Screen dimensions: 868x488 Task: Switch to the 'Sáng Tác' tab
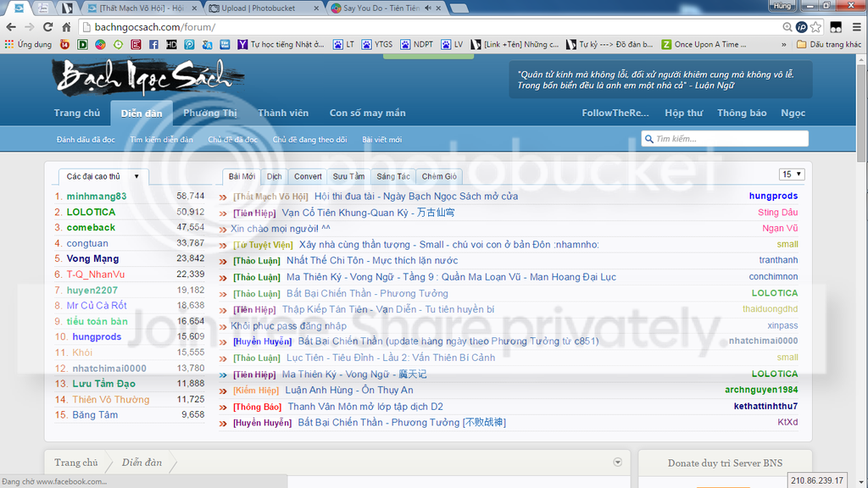pyautogui.click(x=393, y=176)
